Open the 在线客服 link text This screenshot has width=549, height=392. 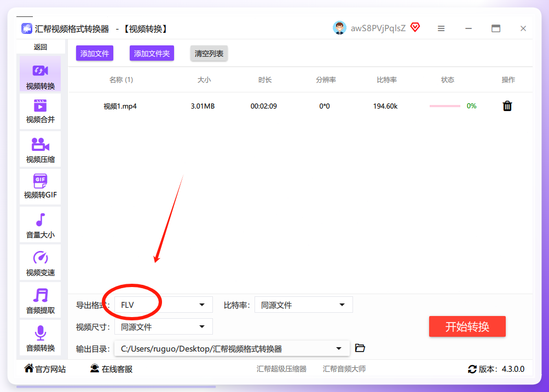[x=117, y=369]
